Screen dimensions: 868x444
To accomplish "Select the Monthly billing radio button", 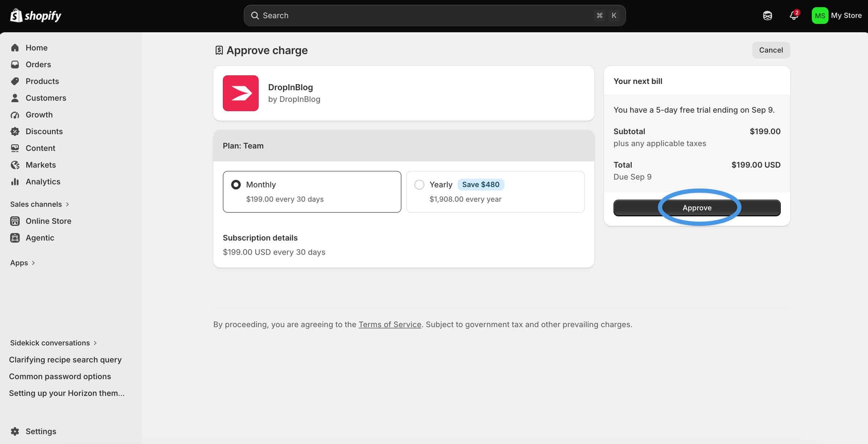I will 236,185.
